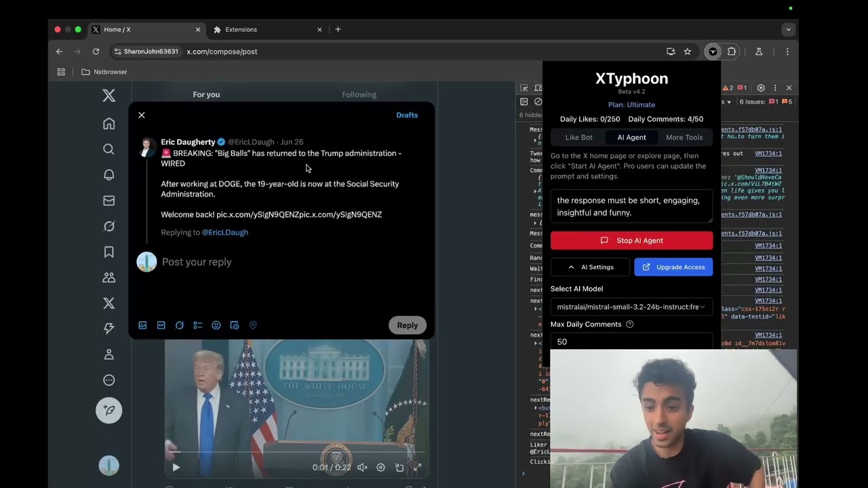Image resolution: width=868 pixels, height=488 pixels.
Task: Click the Stop AI Agent button
Action: pyautogui.click(x=631, y=241)
